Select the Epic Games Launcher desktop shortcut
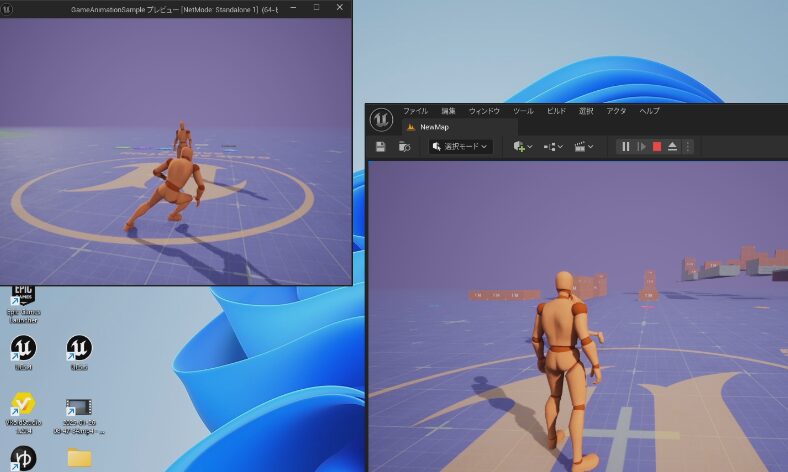 [x=23, y=304]
